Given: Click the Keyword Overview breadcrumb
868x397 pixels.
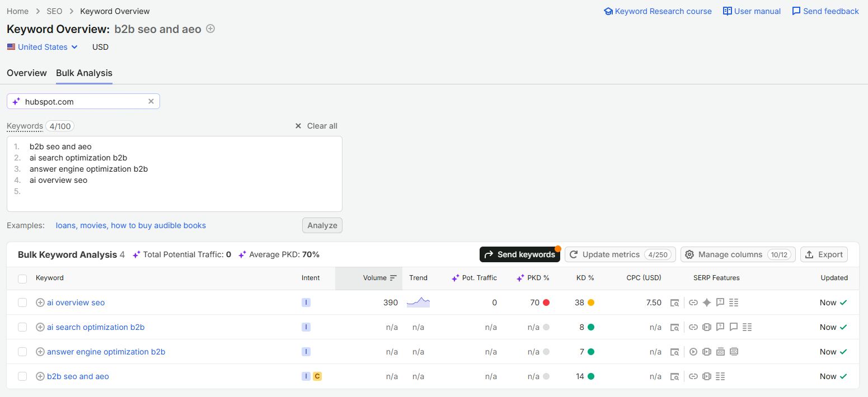Looking at the screenshot, I should pos(115,11).
